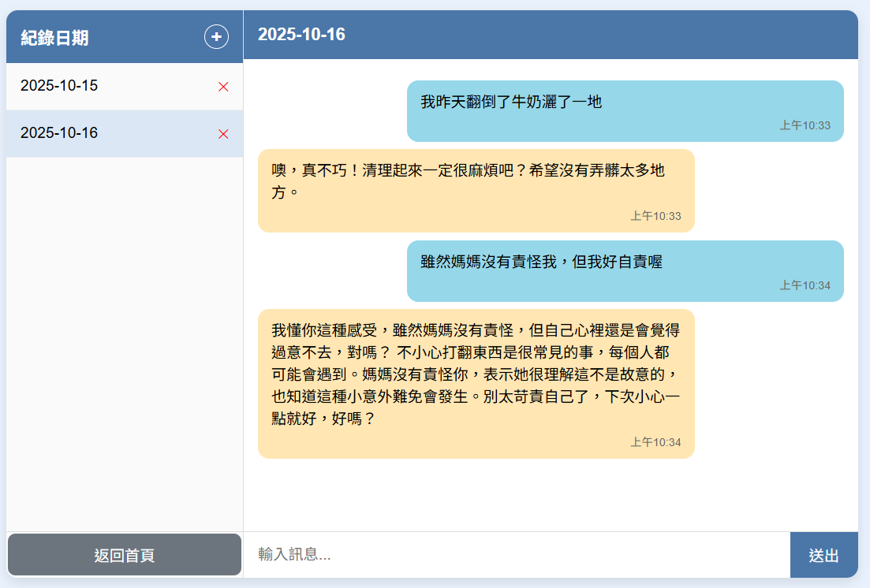Select the highlighted 2025-10-16 record entry

coord(60,133)
